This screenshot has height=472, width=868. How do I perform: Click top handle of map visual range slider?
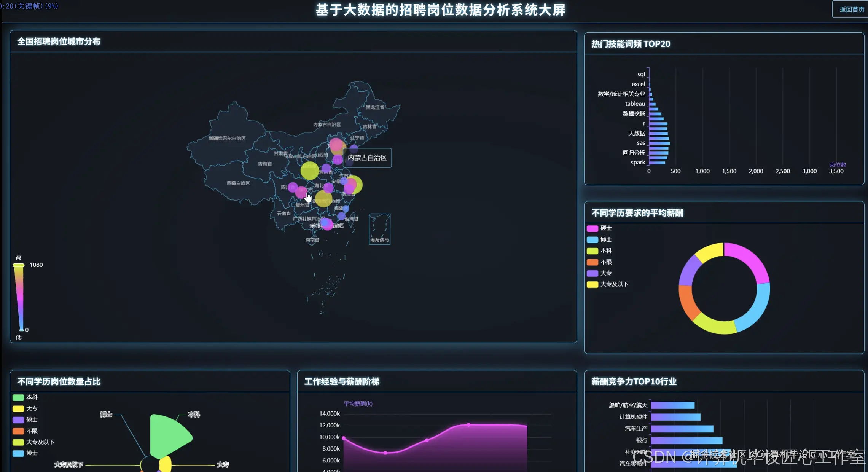click(19, 265)
